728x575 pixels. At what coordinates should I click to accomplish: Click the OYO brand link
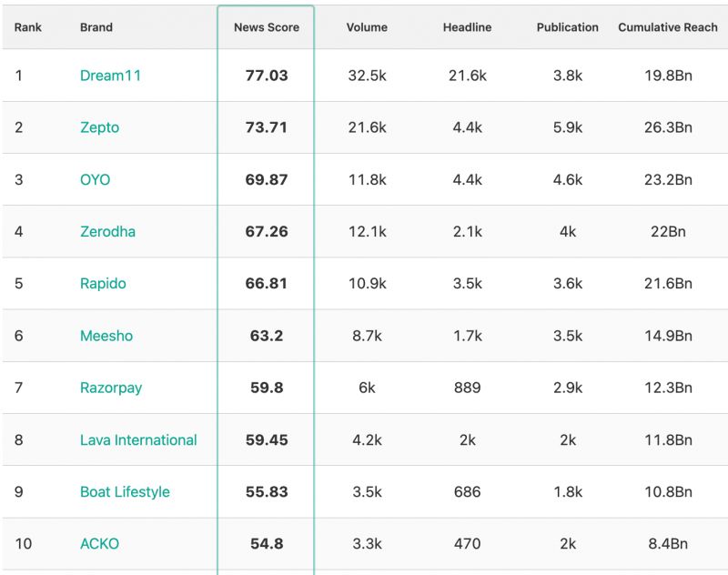(95, 179)
